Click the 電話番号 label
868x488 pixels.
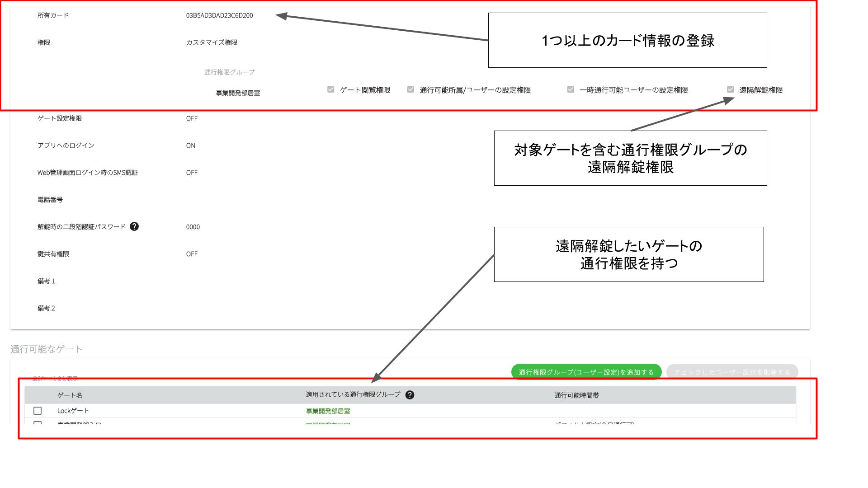(x=50, y=200)
